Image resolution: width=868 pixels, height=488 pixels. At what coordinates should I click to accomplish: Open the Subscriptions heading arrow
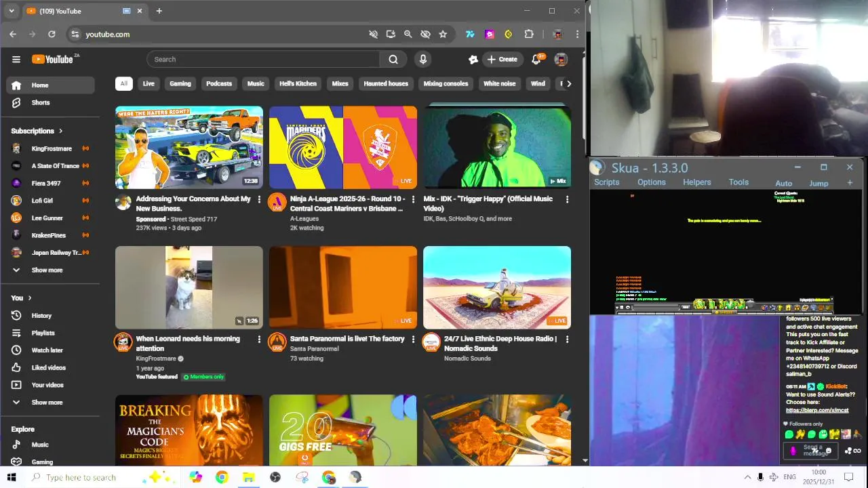point(60,131)
